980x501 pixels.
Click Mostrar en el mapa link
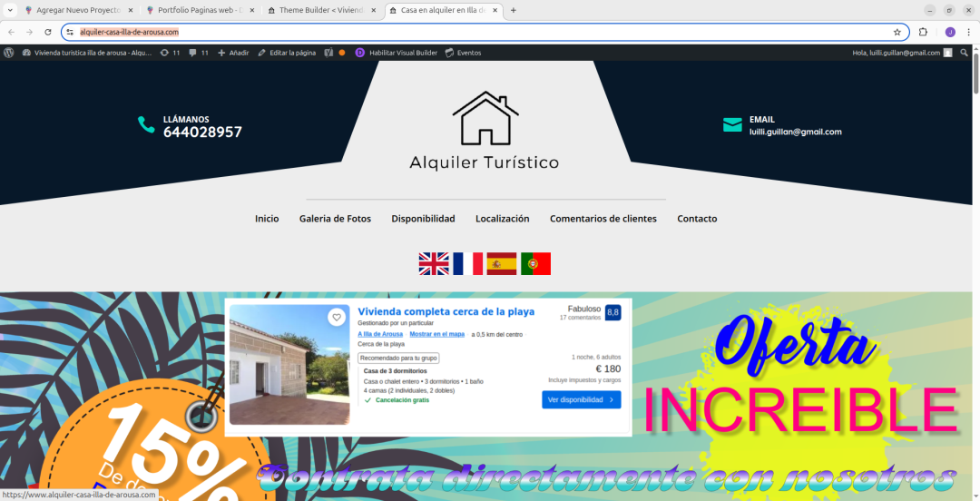click(436, 335)
